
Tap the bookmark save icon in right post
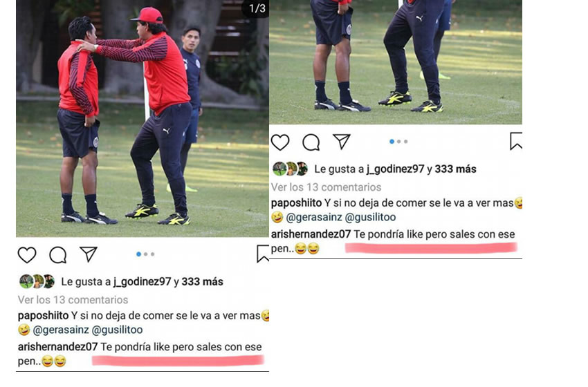coord(516,141)
